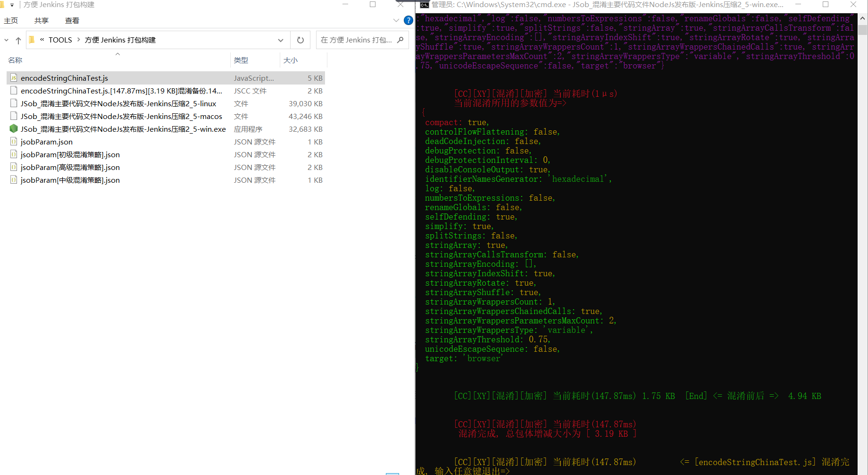Select encodeStringChinaTest.js file icon

(14, 77)
